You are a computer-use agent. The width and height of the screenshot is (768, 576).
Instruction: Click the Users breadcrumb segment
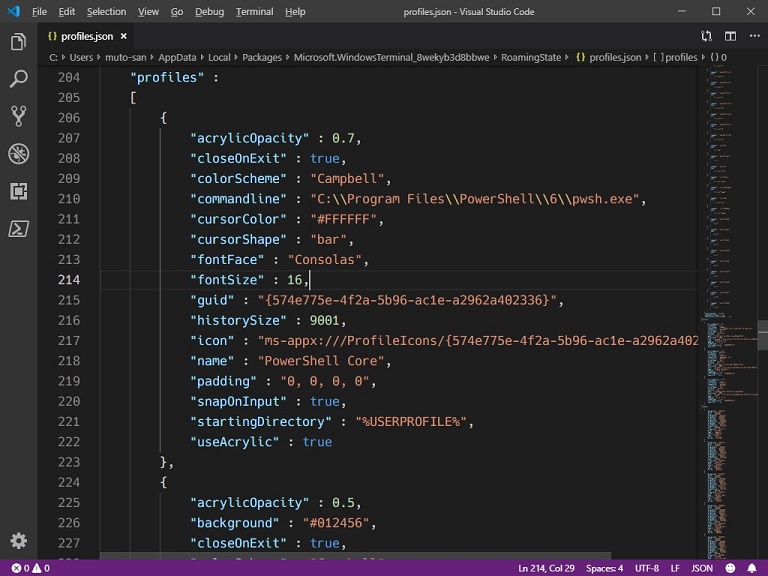pyautogui.click(x=81, y=57)
